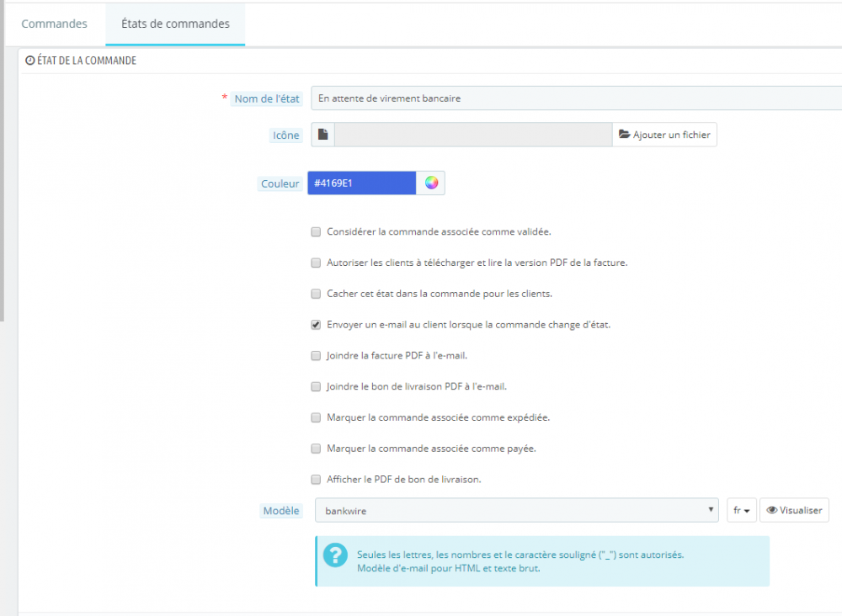Screen dimensions: 842x616
Task: Enable 'Marquer la commande associée comme expédiée'
Action: pos(316,417)
